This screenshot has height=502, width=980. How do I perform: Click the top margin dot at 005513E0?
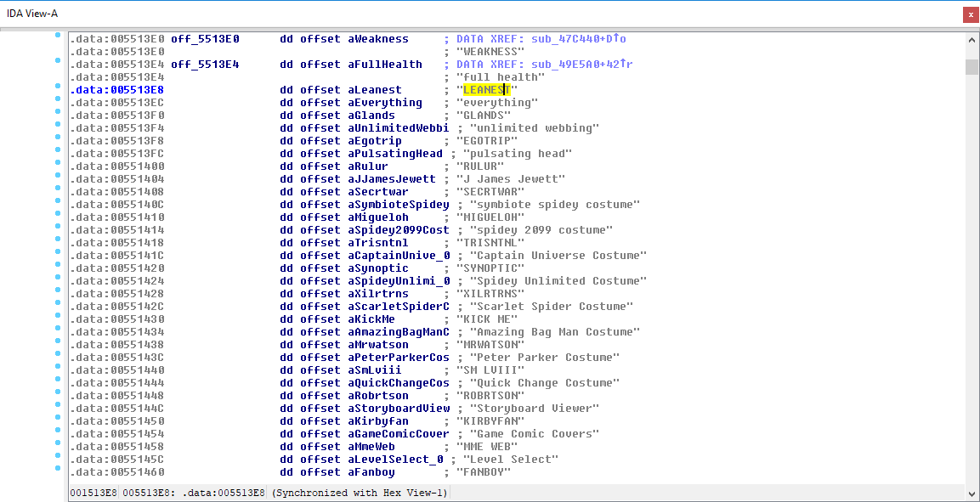[x=58, y=36]
